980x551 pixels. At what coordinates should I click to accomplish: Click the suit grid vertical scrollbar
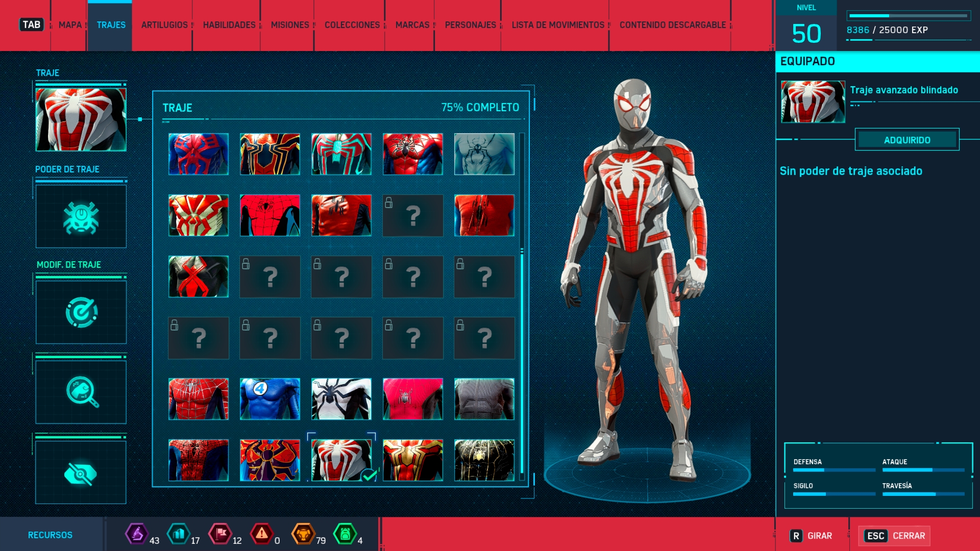[x=522, y=357]
